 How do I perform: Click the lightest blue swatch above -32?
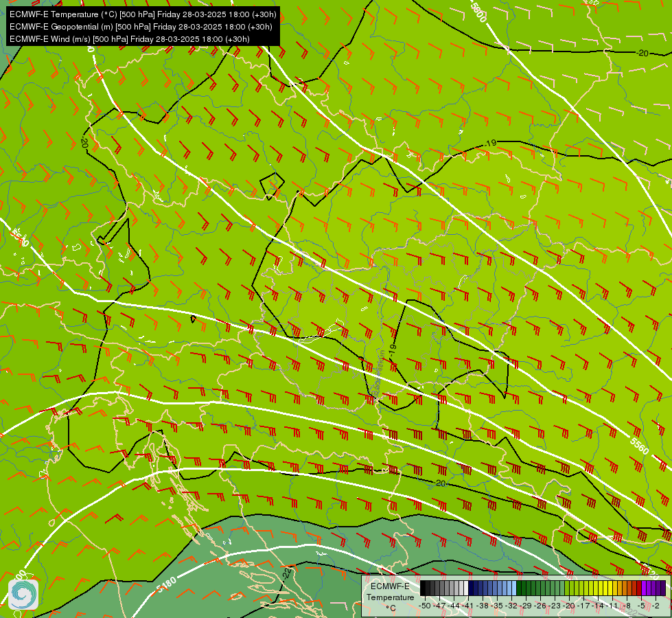click(x=514, y=588)
